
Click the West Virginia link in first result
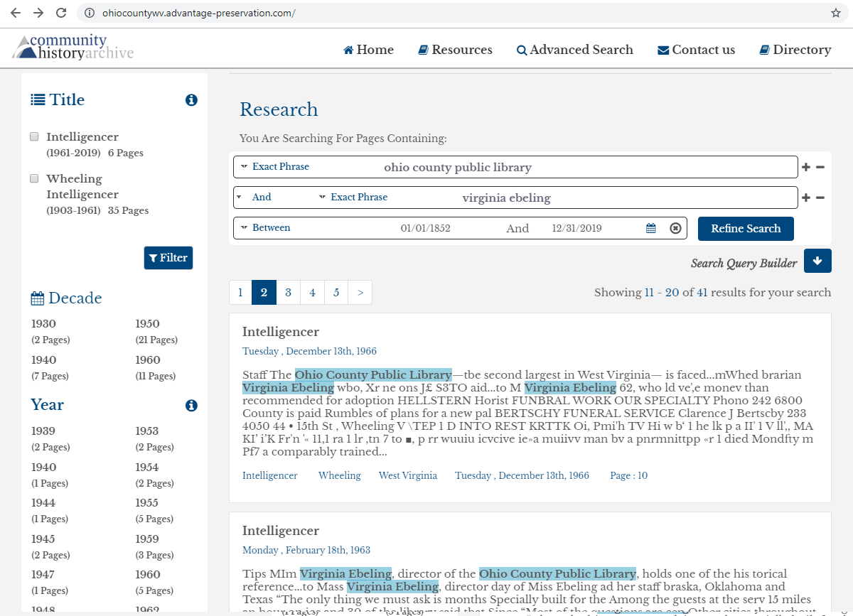click(408, 475)
